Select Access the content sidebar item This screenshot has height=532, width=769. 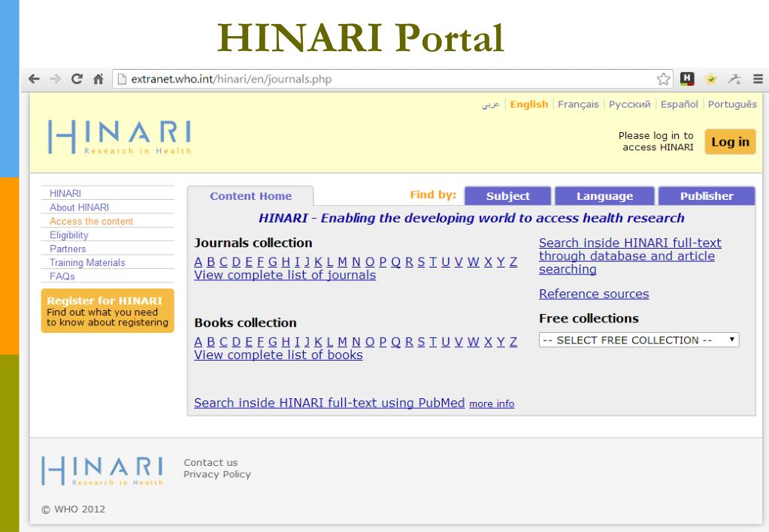[x=91, y=221]
